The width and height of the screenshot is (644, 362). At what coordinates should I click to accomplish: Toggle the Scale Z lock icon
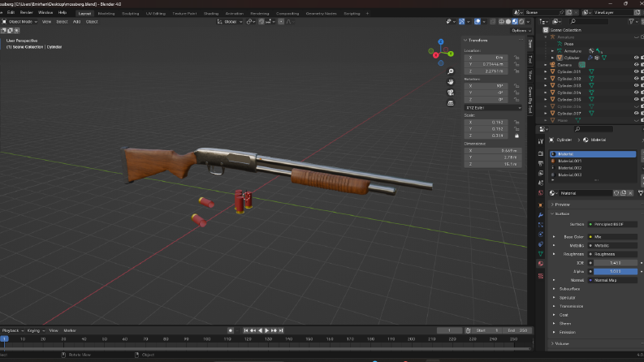(x=516, y=136)
